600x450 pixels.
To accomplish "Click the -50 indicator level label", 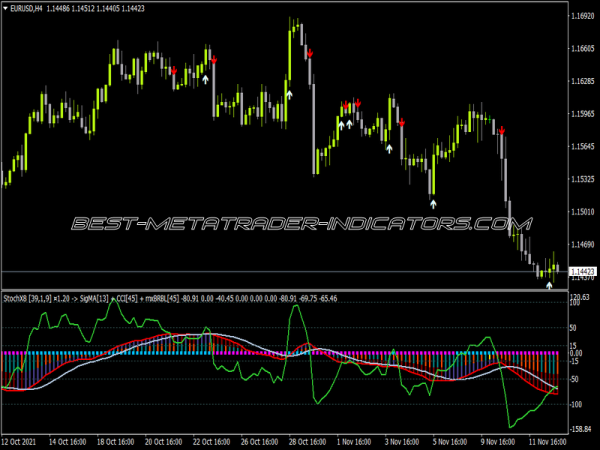I will 575,379.
